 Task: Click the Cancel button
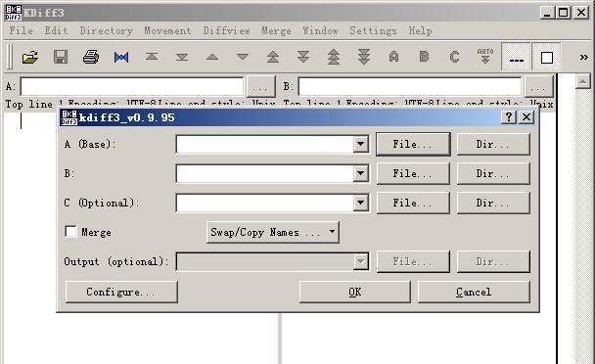474,292
